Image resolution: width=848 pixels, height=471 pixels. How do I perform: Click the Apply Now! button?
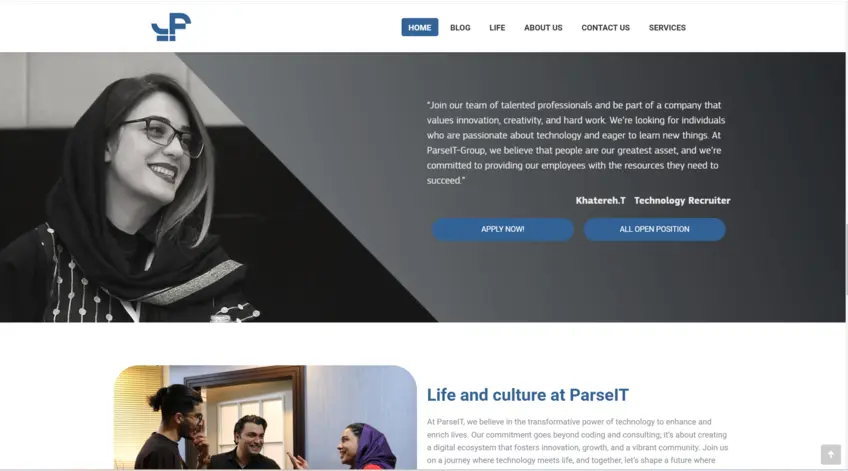point(502,229)
